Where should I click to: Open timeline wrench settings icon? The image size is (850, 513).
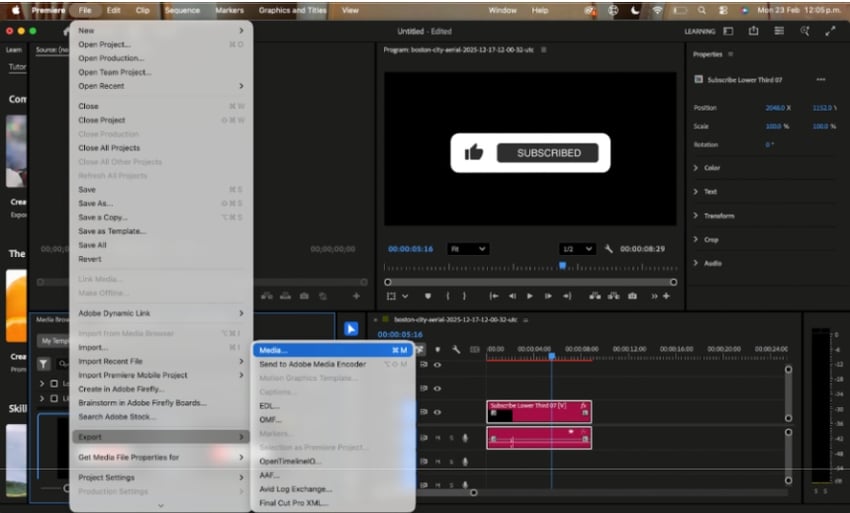click(456, 349)
